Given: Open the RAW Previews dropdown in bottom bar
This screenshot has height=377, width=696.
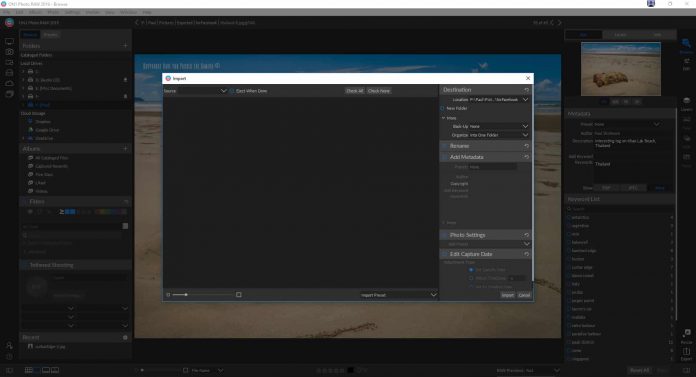Looking at the screenshot, I should 557,370.
